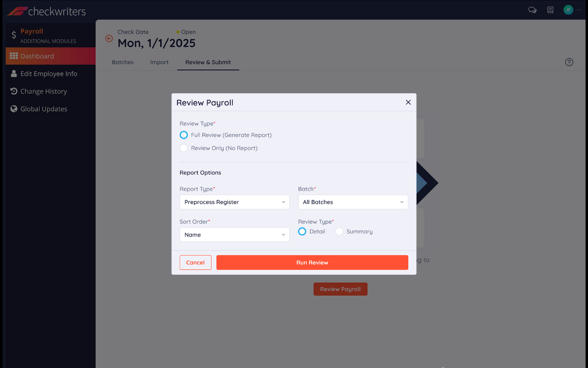Switch to the Batches tab
This screenshot has height=368, width=588.
click(x=123, y=62)
